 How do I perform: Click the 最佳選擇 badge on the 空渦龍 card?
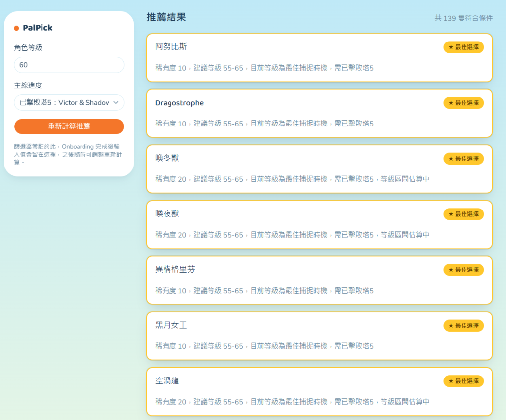pyautogui.click(x=464, y=381)
